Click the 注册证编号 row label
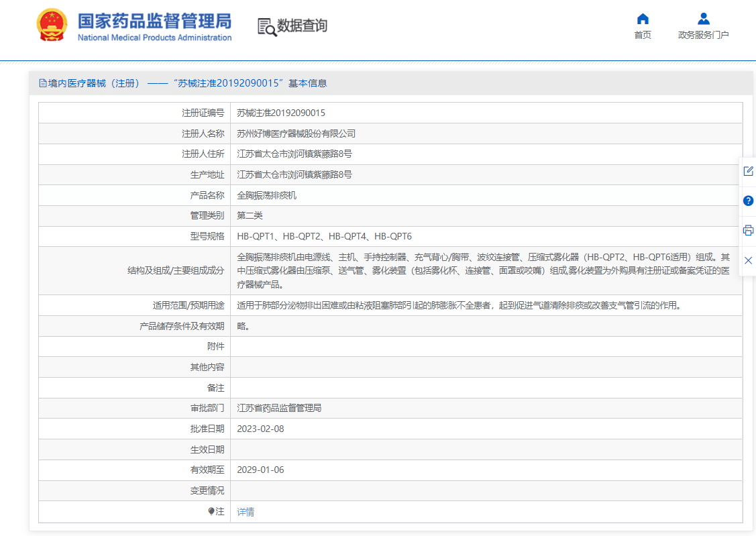 click(203, 113)
